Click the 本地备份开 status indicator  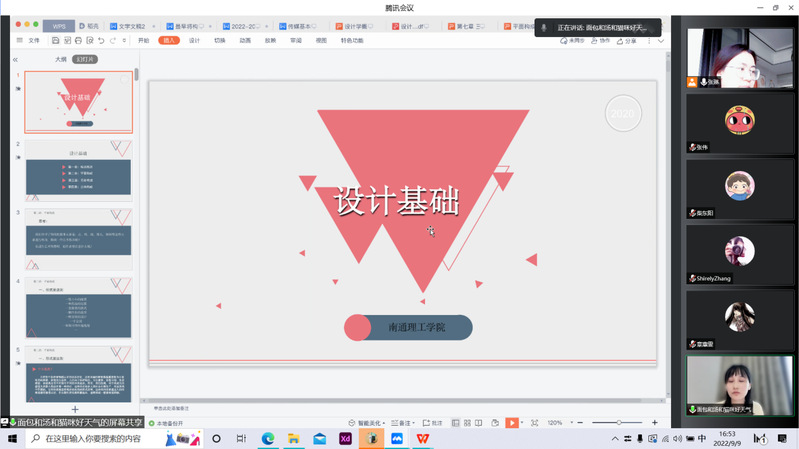click(166, 423)
